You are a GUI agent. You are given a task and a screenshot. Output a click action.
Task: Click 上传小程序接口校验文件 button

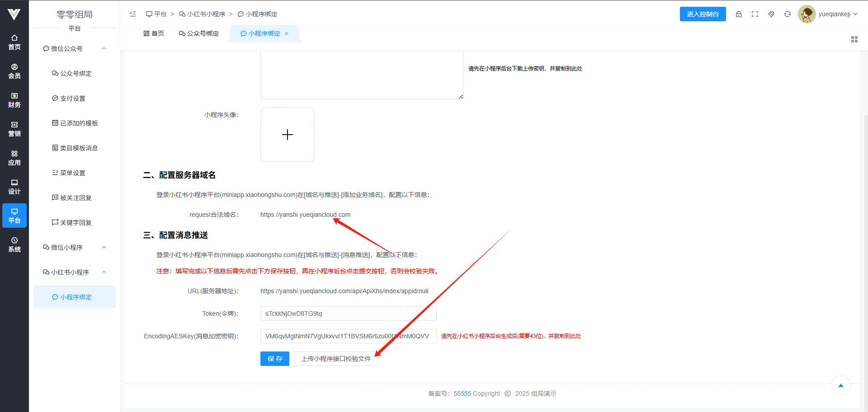(336, 359)
